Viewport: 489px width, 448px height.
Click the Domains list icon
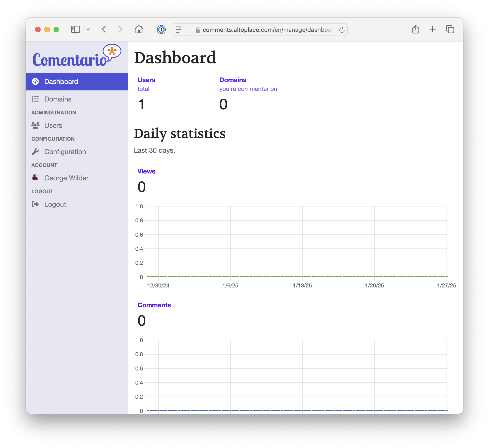point(36,99)
